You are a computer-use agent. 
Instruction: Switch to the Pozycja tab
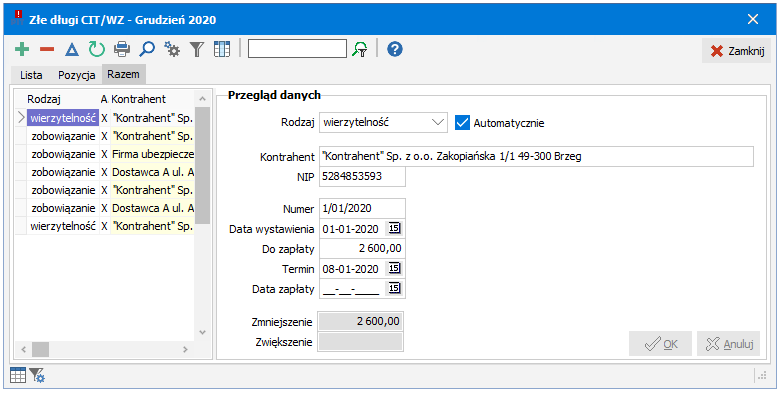click(x=77, y=76)
